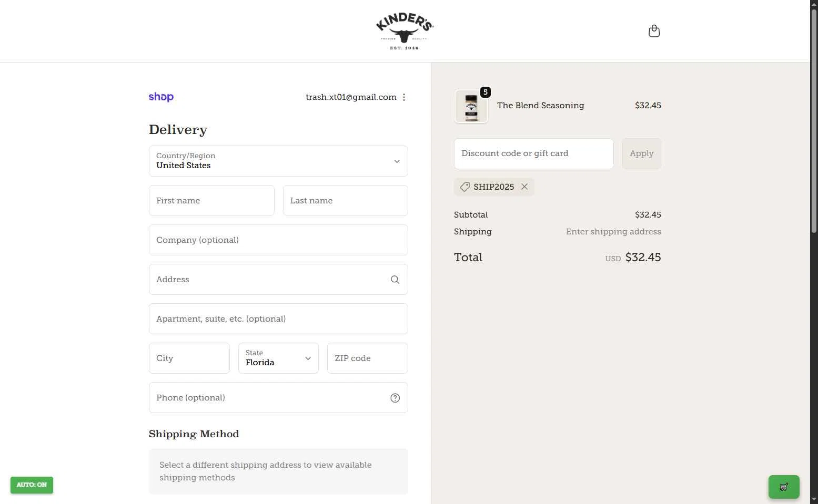
Task: Click the Total amount $32.45 next to USD
Action: [x=643, y=258]
